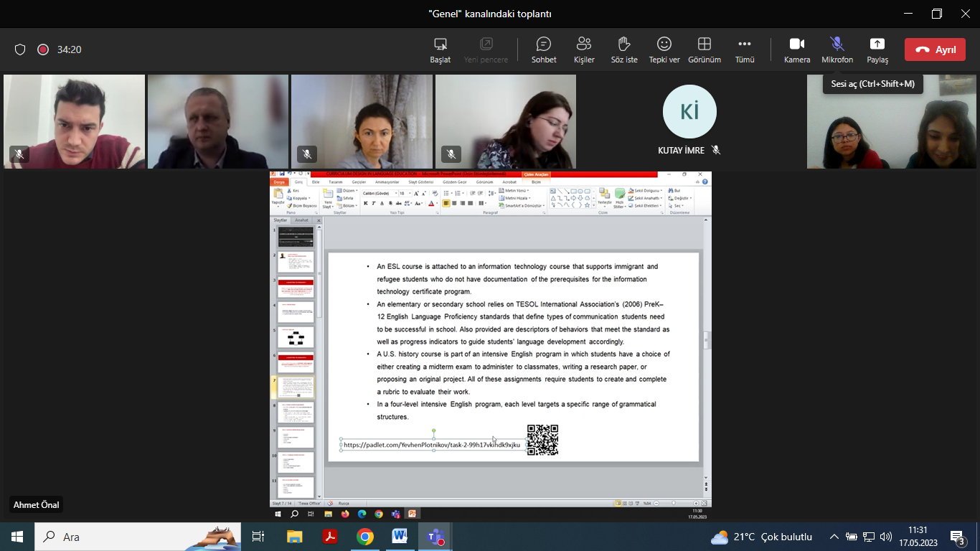Open the Paylaş share content tray
Screen dimensions: 980x551
click(877, 50)
